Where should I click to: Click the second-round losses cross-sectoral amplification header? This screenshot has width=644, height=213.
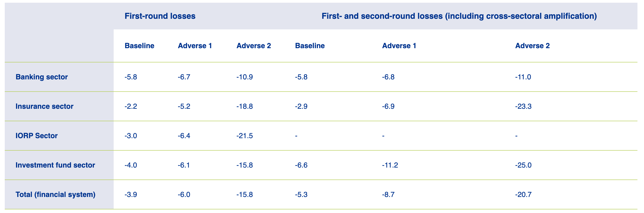pos(459,16)
